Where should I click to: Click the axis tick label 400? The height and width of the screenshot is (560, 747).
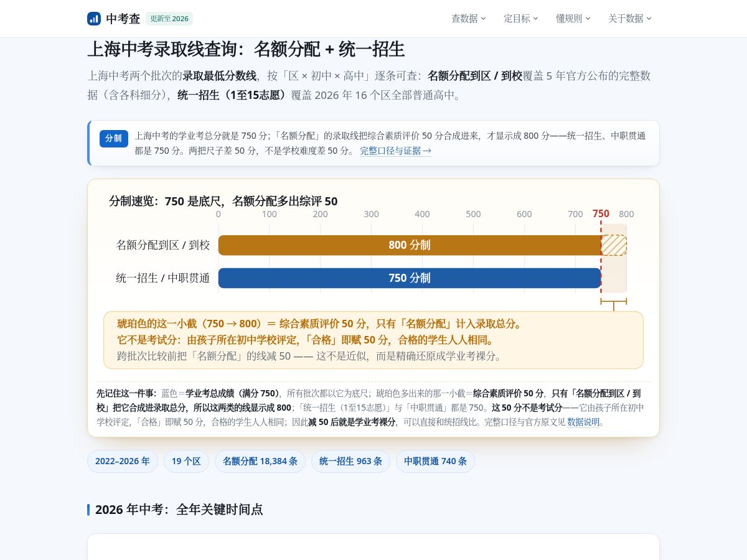tap(422, 214)
